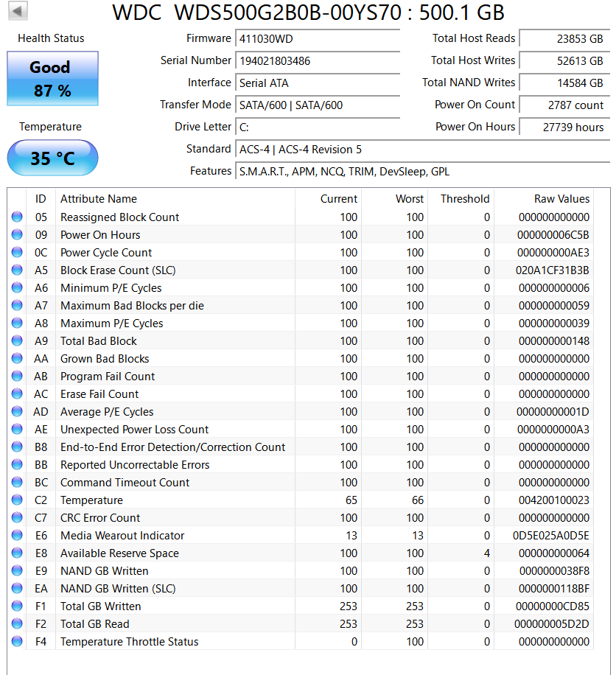Click status icon of Unexpected Power Loss Count row
The width and height of the screenshot is (616, 675).
click(17, 429)
